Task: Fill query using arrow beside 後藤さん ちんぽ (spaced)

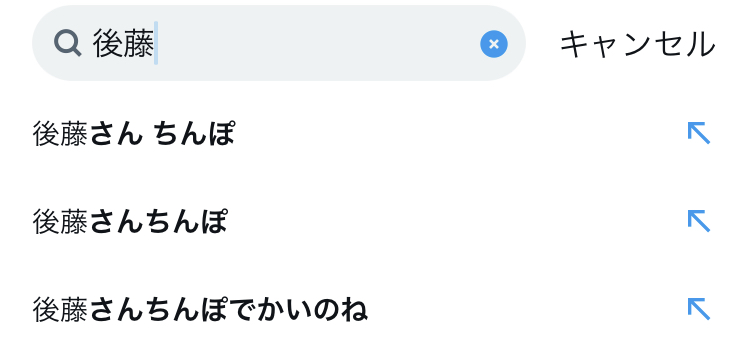Action: 699,133
